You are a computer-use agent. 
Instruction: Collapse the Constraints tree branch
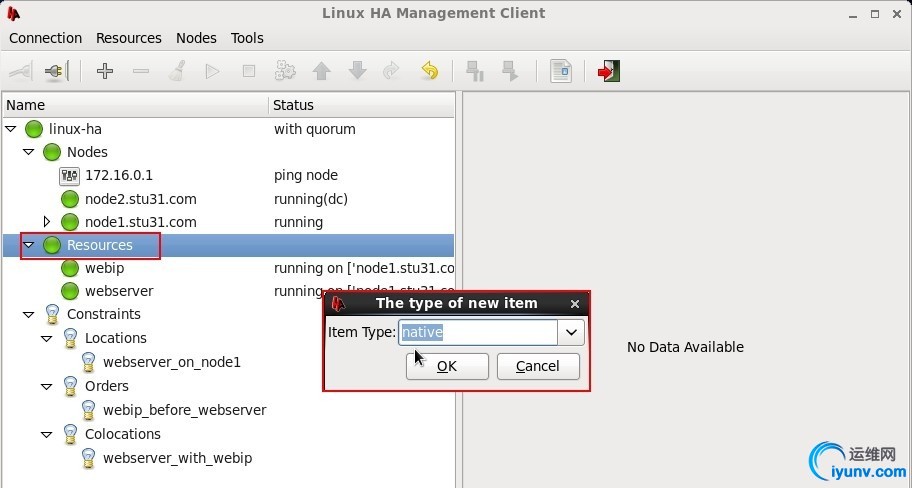(x=28, y=314)
